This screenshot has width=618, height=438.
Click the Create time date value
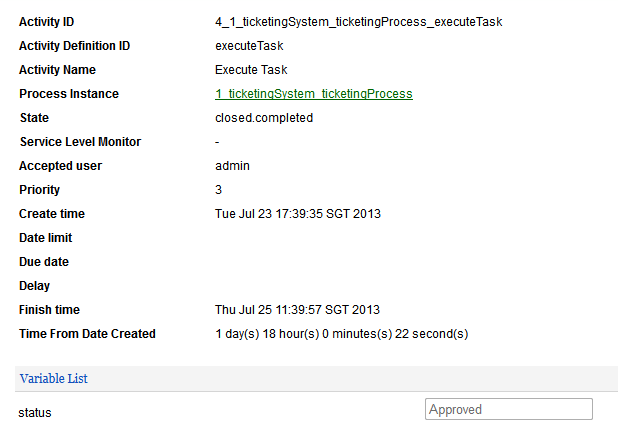click(x=297, y=214)
